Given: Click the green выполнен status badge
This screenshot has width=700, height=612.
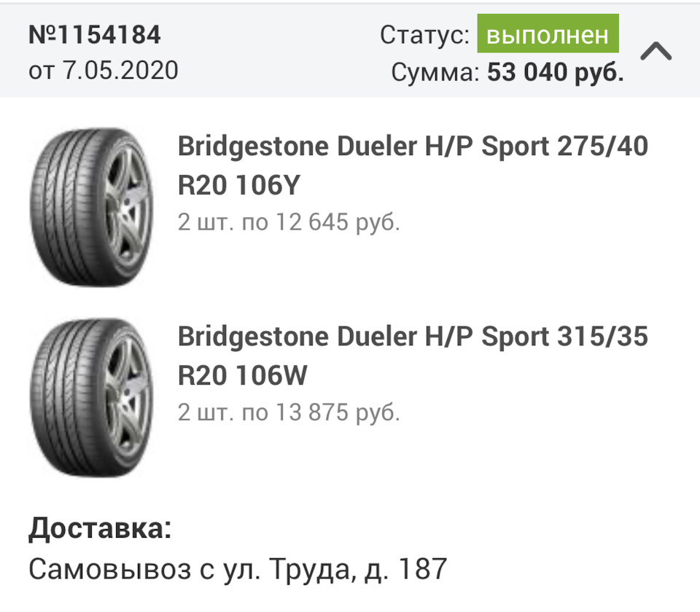Looking at the screenshot, I should [548, 36].
